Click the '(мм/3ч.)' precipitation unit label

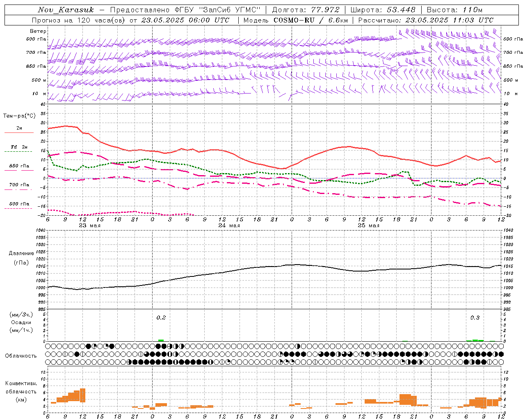21,315
